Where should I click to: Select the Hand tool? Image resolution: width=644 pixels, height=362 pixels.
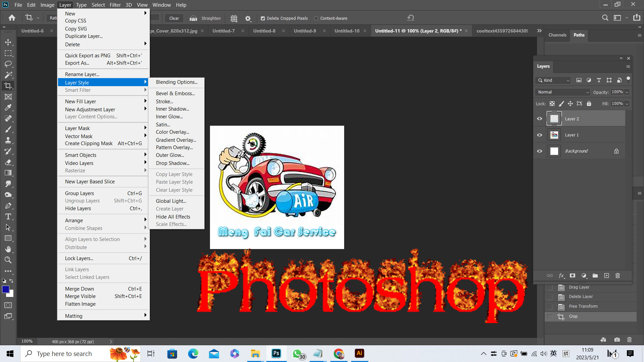coord(8,249)
